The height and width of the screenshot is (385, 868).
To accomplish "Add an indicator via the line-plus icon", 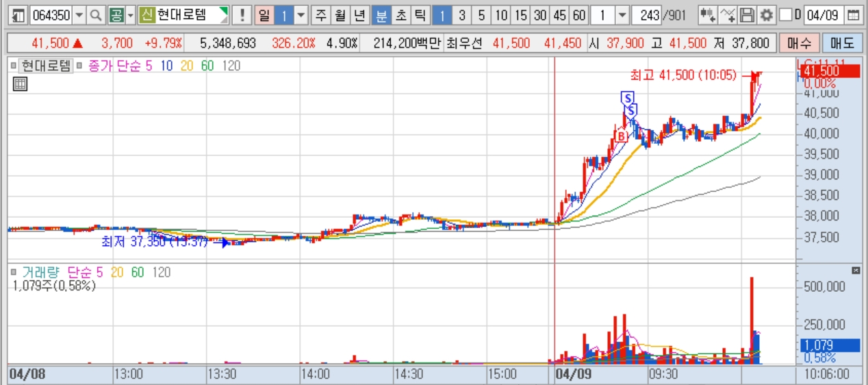I will click(728, 14).
